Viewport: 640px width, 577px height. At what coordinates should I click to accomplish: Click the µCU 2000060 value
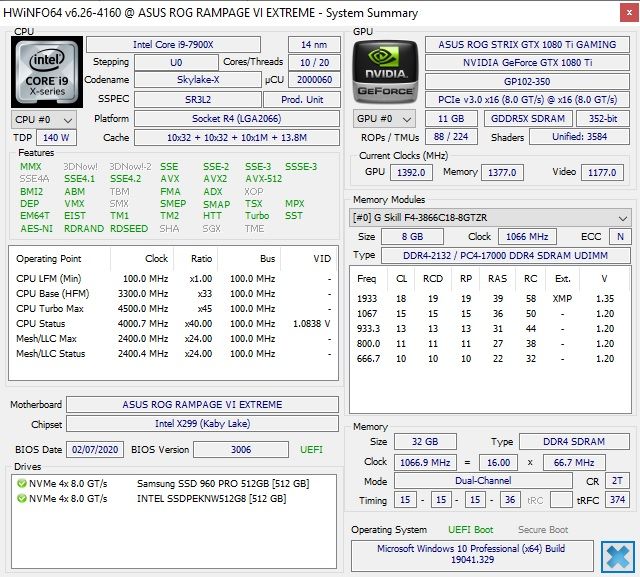tap(314, 80)
